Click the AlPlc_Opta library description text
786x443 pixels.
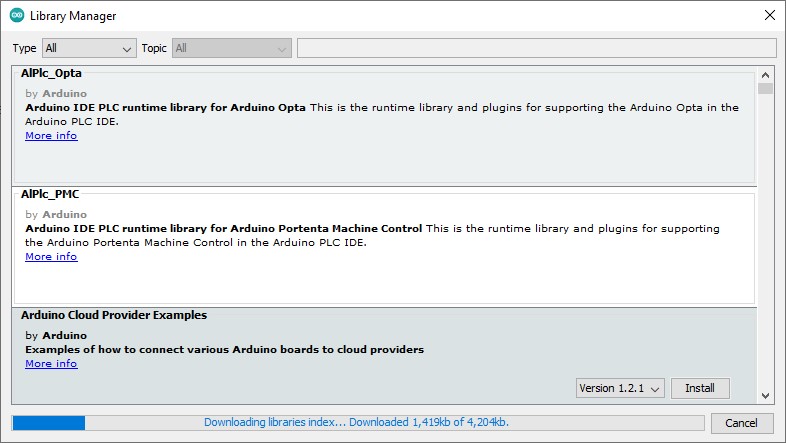(x=382, y=114)
